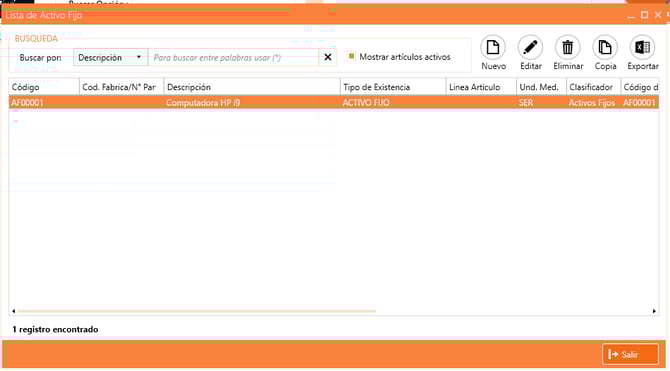Sort by Tipo de Existencia column header

point(393,87)
